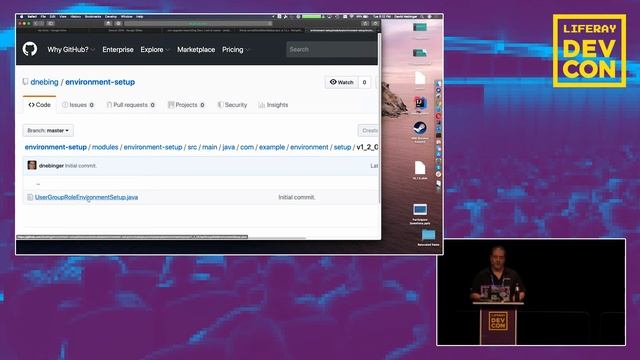Go to src in breadcrumb path
640x360 pixels.
coord(192,147)
